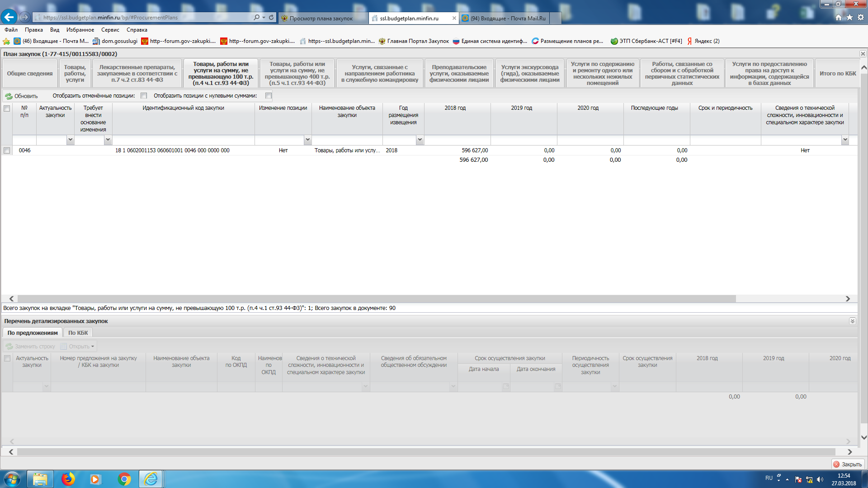Launch Firefox from the taskbar
Screen dimensions: 868x488
(x=68, y=479)
